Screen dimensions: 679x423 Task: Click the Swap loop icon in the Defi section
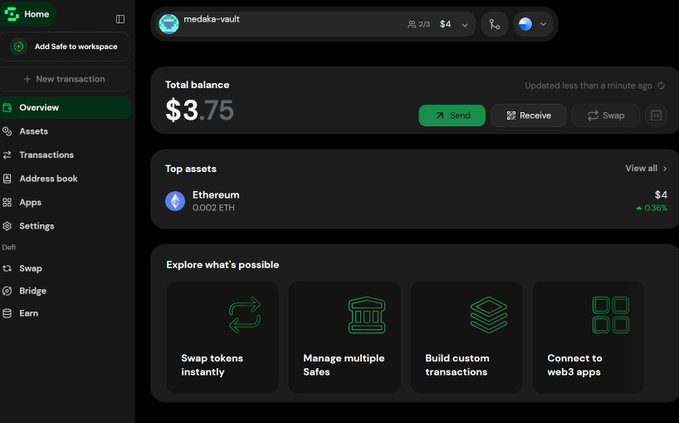7,268
